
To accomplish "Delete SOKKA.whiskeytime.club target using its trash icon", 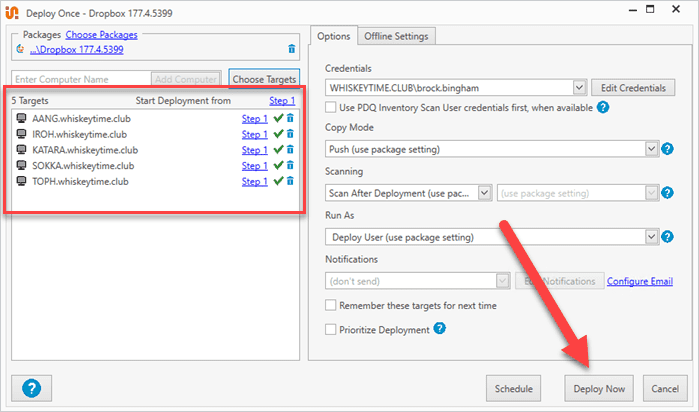I will (290, 165).
